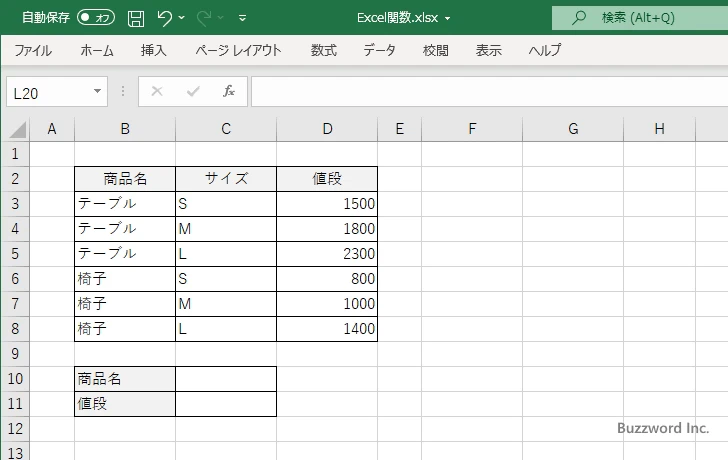
Task: Select column E header
Action: coord(400,129)
